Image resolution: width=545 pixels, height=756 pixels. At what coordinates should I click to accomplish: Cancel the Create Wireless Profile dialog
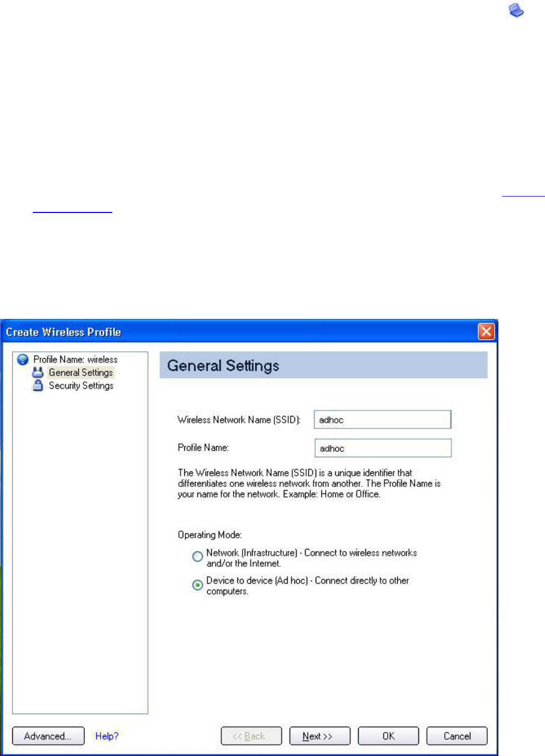(x=457, y=736)
